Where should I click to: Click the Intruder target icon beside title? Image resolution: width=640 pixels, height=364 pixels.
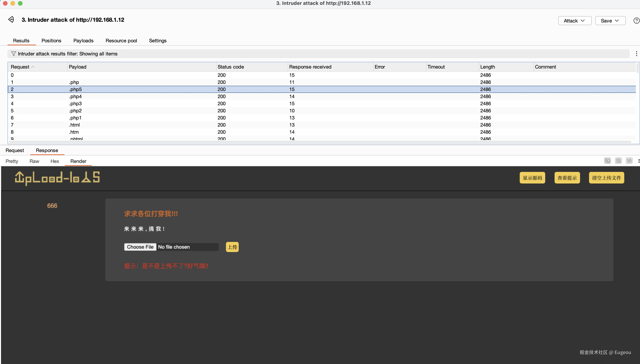(11, 19)
